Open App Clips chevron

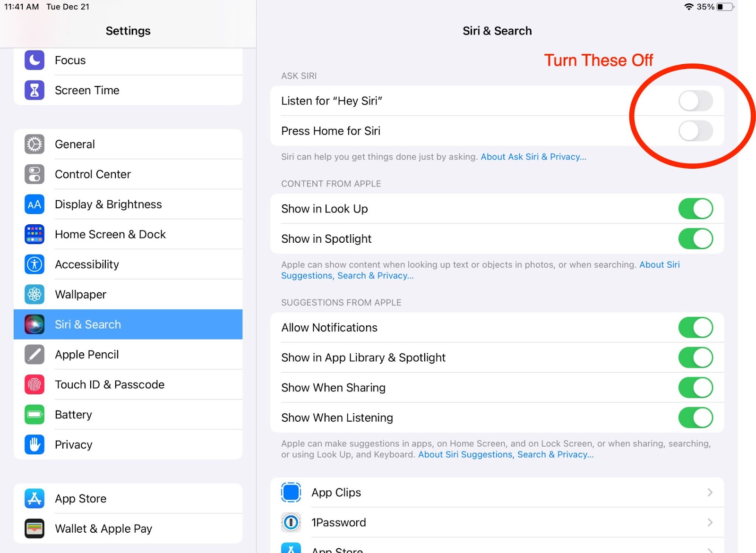pyautogui.click(x=710, y=493)
